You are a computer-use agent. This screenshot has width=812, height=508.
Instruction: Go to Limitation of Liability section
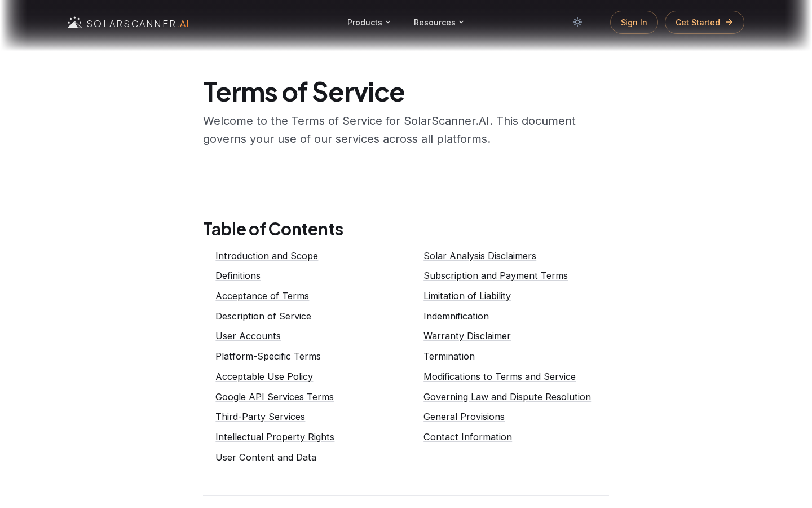(x=467, y=296)
